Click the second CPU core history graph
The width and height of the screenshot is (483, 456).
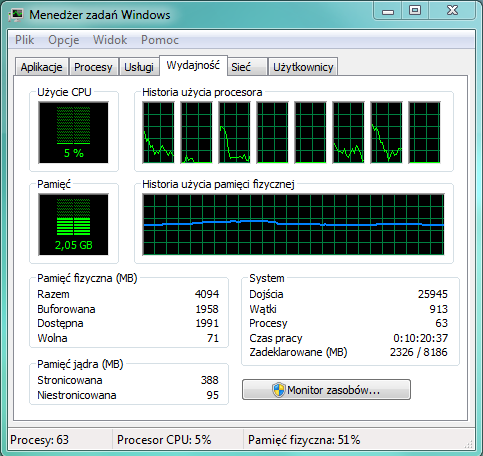(x=196, y=133)
